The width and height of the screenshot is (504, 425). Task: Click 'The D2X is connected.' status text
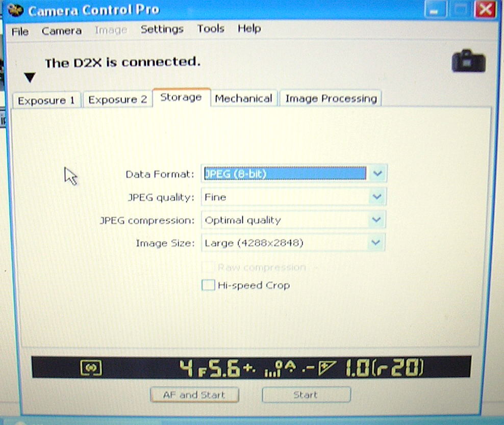click(122, 62)
